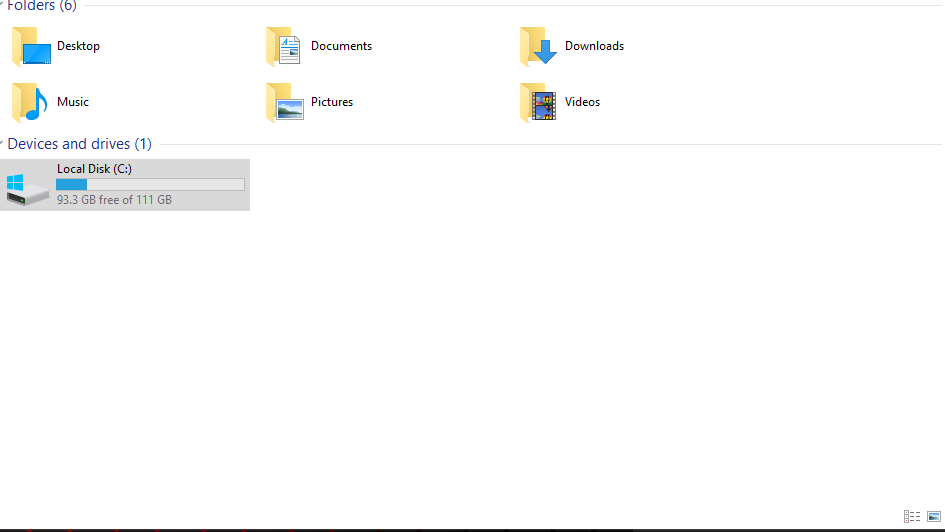Open the Desktop folder icon
The image size is (945, 532).
coord(31,46)
